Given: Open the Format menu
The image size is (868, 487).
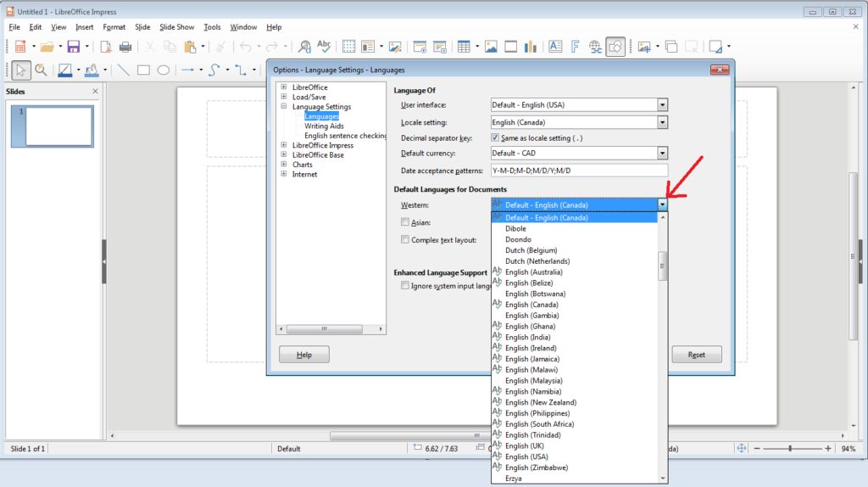Looking at the screenshot, I should coord(114,27).
